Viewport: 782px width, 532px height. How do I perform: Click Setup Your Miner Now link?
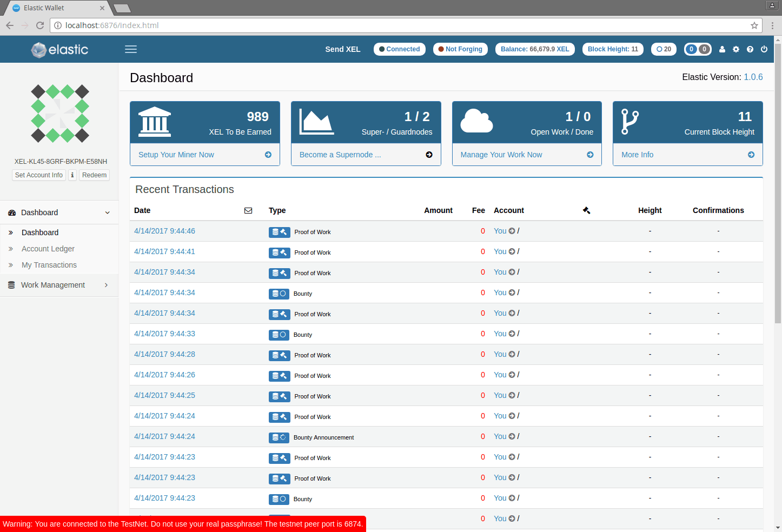tap(176, 155)
